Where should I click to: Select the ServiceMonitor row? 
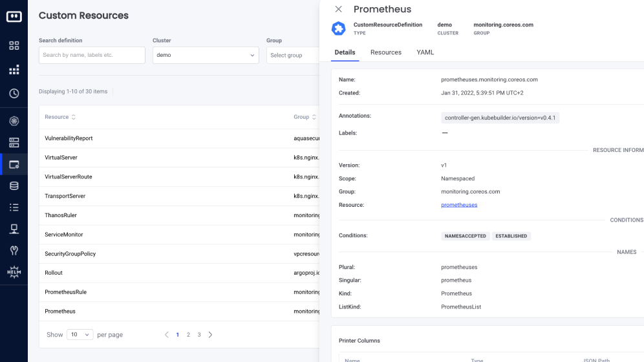(x=179, y=235)
